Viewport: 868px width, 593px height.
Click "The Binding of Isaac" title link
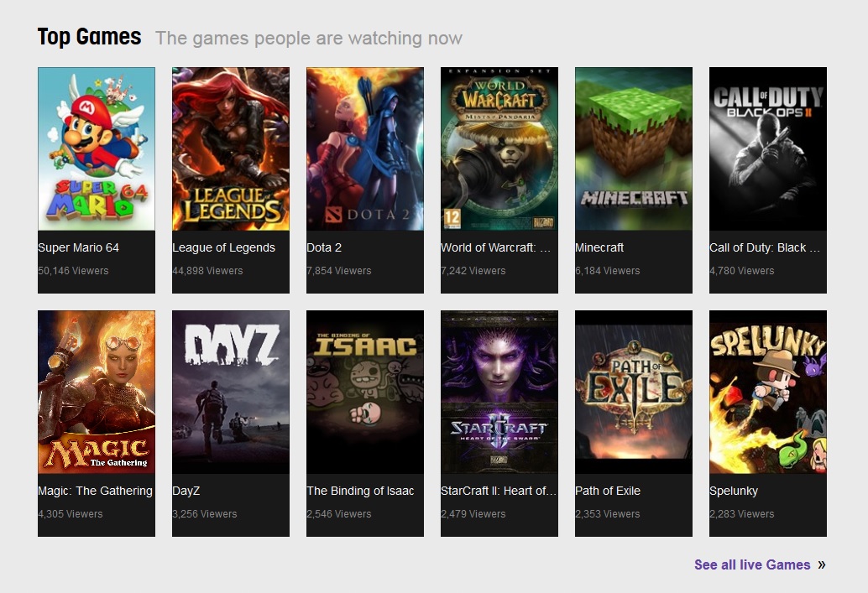[x=360, y=491]
